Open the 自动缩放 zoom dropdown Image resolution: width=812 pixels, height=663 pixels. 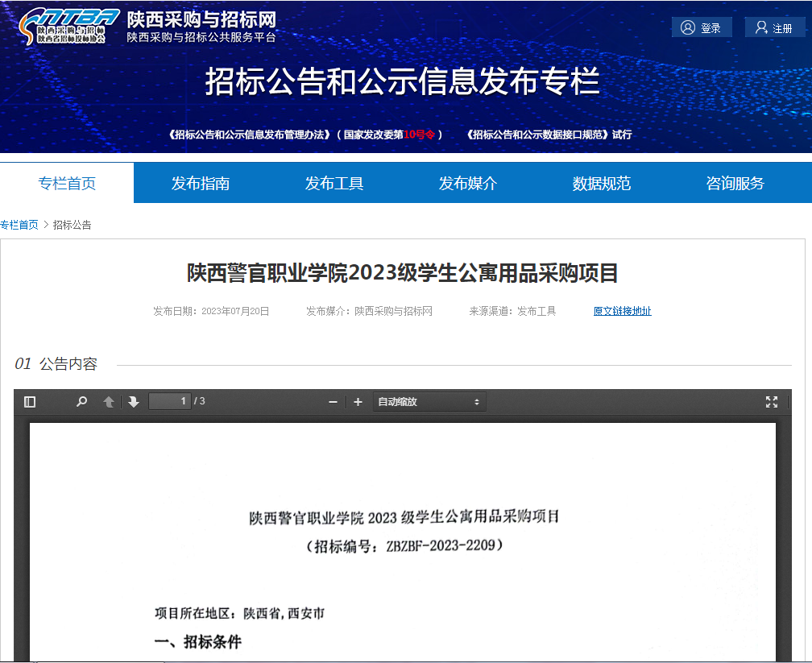pyautogui.click(x=429, y=402)
